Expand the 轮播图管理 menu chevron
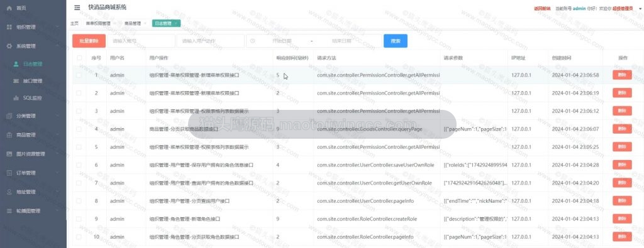This screenshot has width=644, height=248. (57, 211)
